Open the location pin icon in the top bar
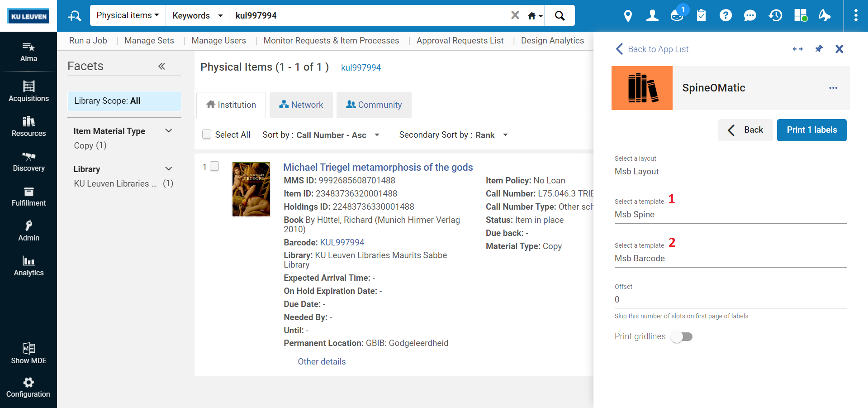 628,16
